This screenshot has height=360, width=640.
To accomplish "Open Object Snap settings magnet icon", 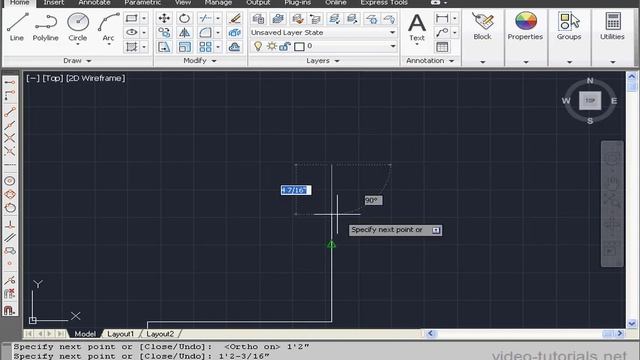I will (x=9, y=310).
